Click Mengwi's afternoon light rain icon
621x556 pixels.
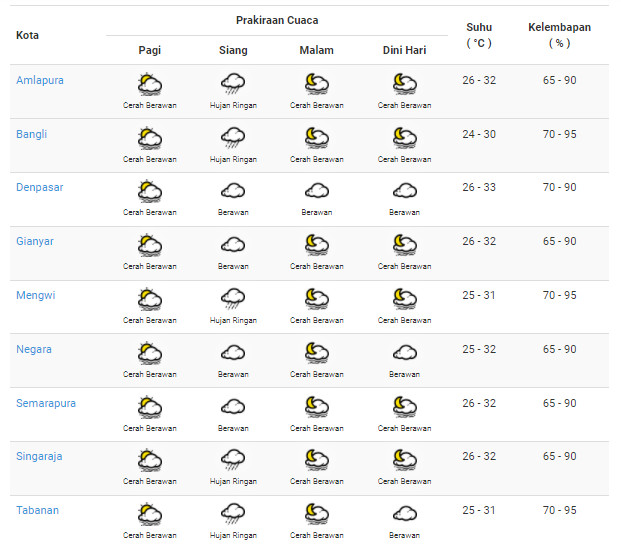tap(233, 299)
